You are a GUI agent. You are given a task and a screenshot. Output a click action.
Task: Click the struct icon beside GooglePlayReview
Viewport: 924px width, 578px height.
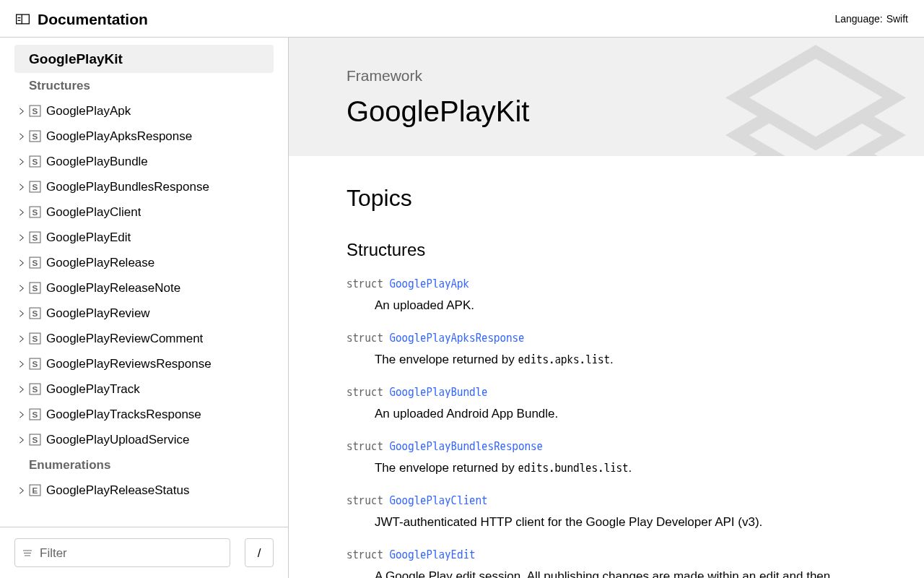pos(35,314)
